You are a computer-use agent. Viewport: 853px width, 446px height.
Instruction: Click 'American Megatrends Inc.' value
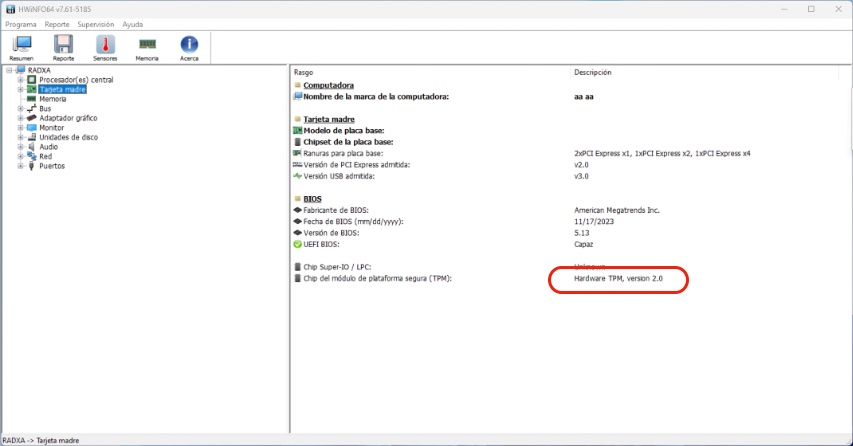point(617,210)
